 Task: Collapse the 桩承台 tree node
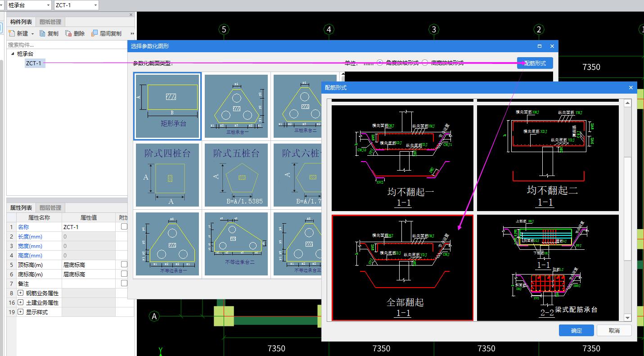coord(13,54)
